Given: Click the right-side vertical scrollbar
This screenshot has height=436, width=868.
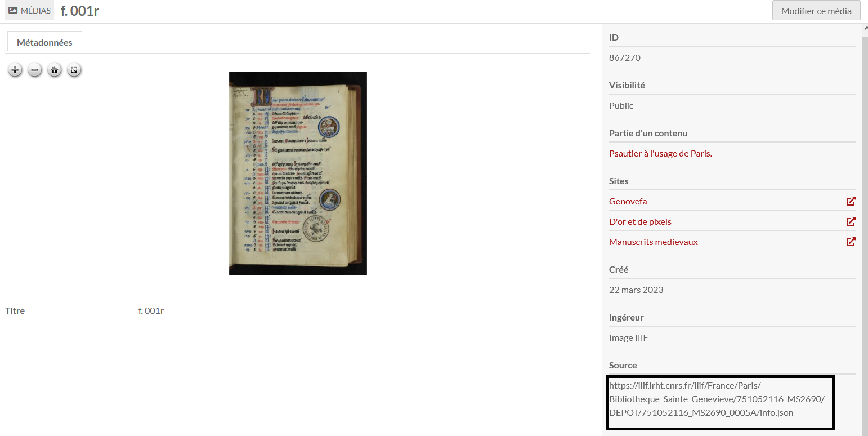Looking at the screenshot, I should (x=863, y=225).
